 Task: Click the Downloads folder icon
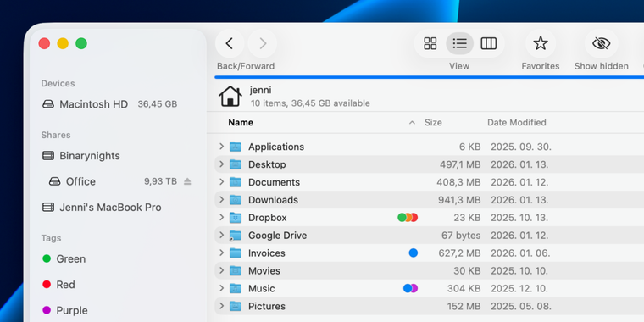click(236, 200)
